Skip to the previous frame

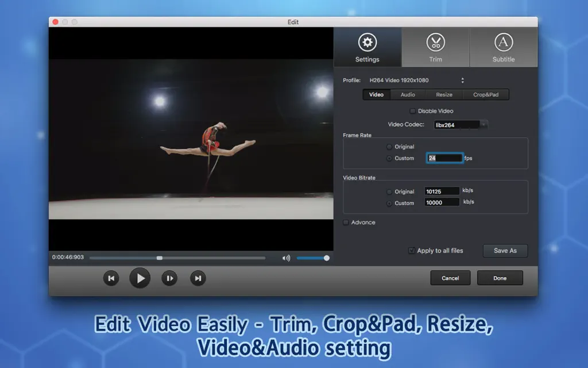(x=111, y=278)
